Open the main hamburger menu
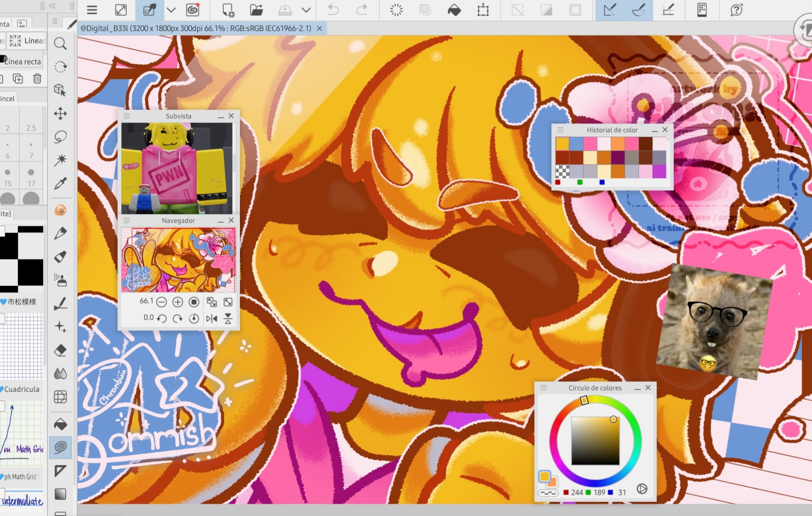812x516 pixels. 92,10
